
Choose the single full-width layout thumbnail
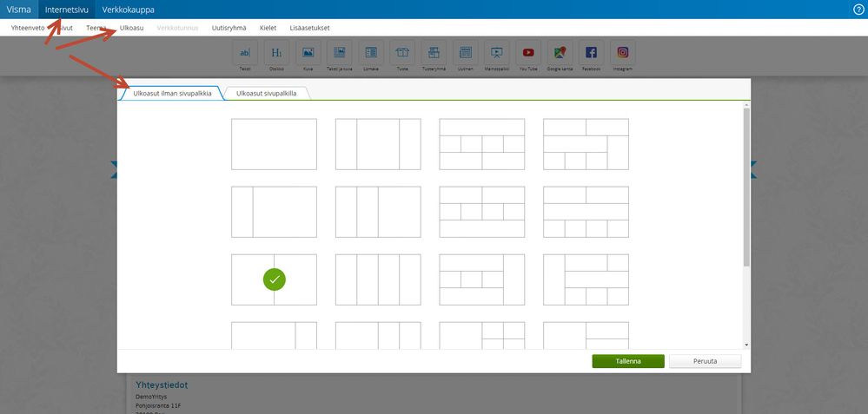pyautogui.click(x=274, y=144)
